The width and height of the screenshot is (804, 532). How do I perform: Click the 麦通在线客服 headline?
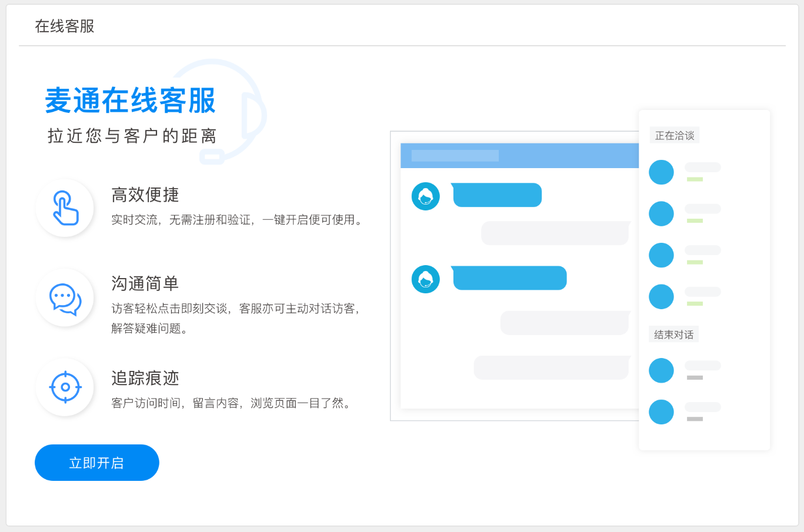[131, 101]
